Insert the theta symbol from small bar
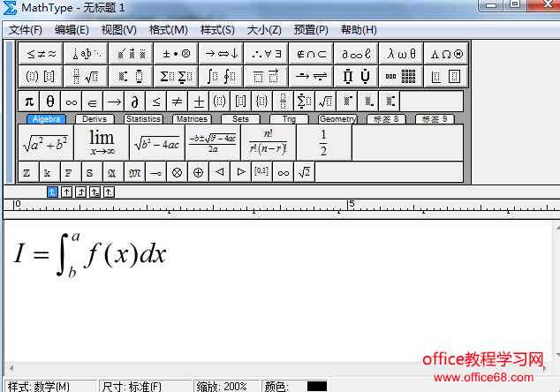 50,102
